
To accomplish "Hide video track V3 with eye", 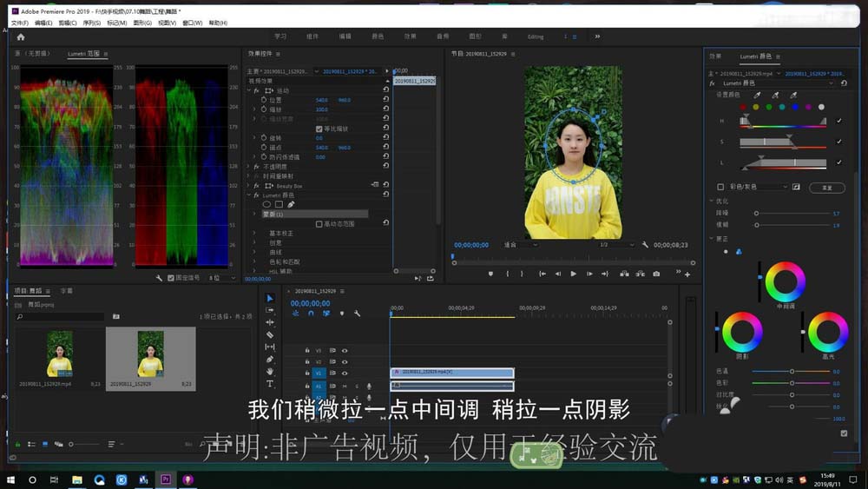I will pos(345,351).
